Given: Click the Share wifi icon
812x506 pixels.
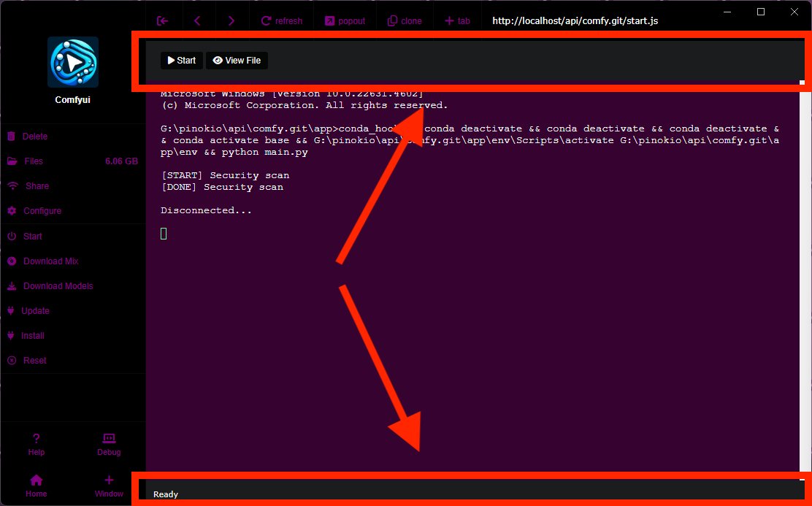Looking at the screenshot, I should click(x=12, y=186).
